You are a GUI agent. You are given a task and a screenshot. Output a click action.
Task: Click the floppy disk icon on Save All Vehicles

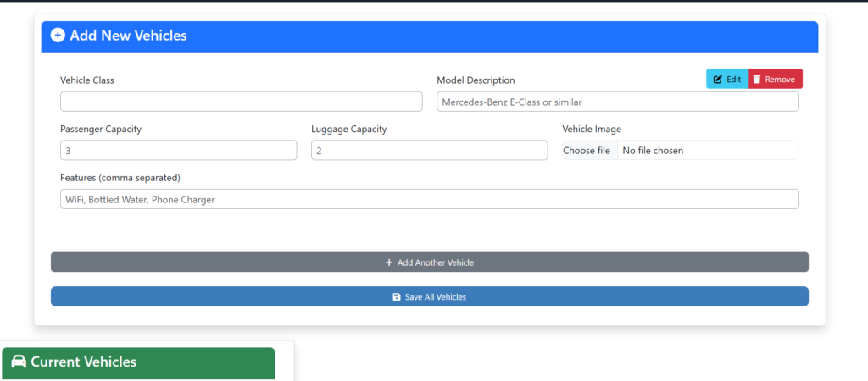point(397,297)
